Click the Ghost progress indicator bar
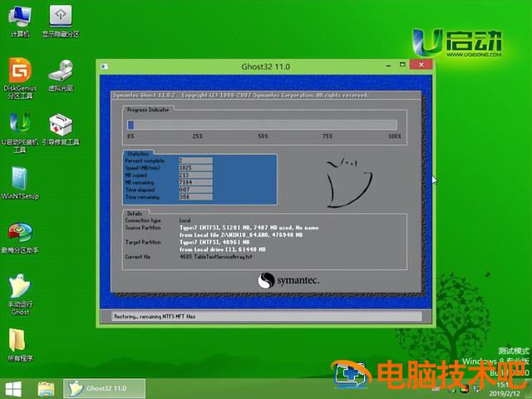Image resolution: width=532 pixels, height=399 pixels. click(262, 126)
